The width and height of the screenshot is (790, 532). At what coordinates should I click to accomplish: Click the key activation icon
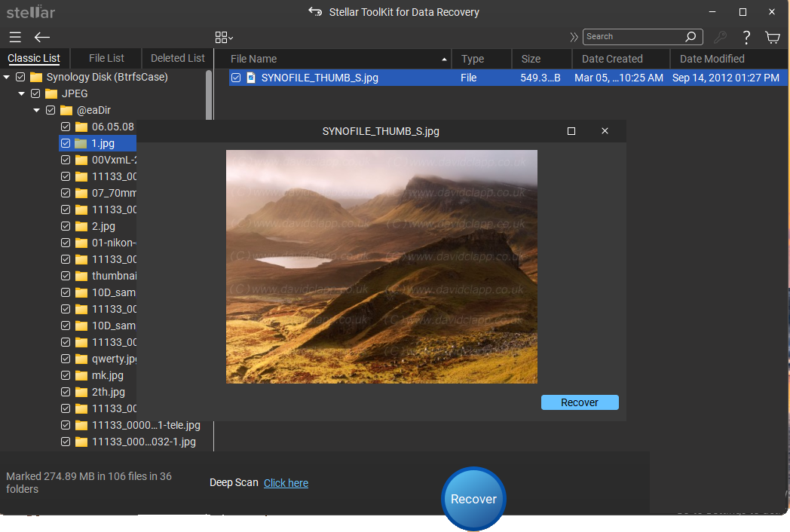tap(720, 37)
